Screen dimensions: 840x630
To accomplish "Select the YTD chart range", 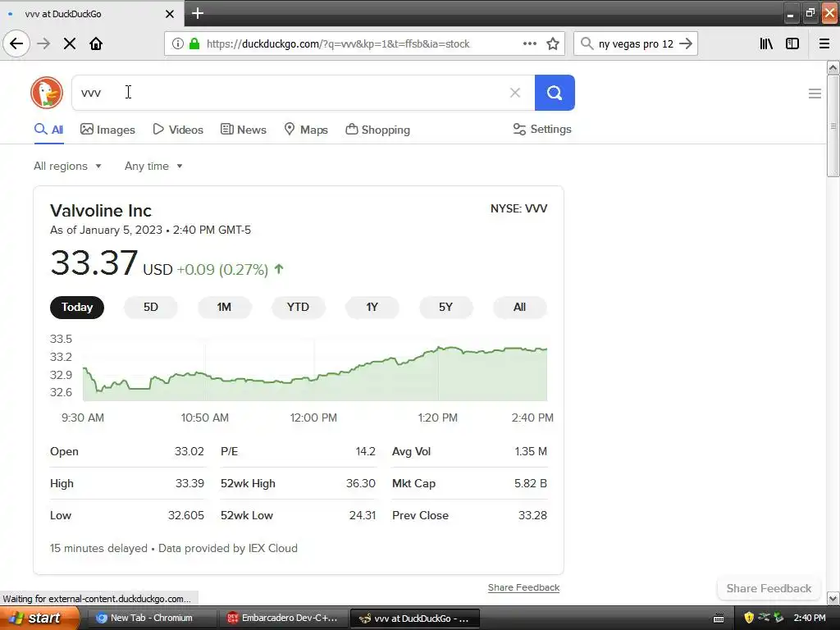I will 299,307.
